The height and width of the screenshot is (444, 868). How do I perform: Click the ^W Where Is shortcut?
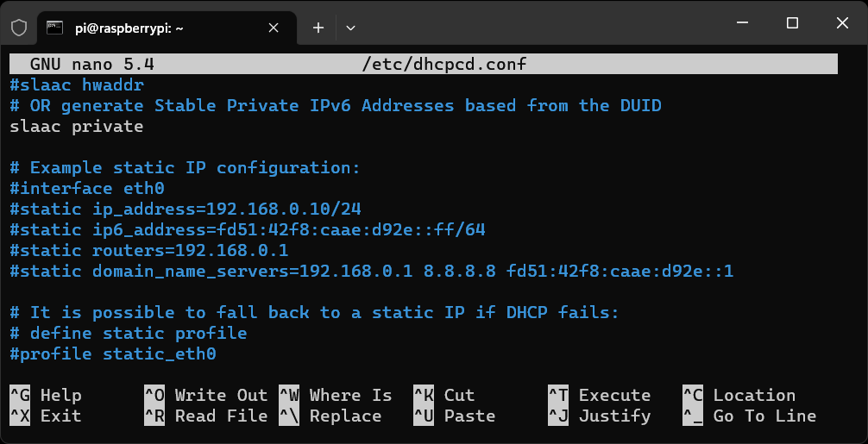click(x=336, y=396)
